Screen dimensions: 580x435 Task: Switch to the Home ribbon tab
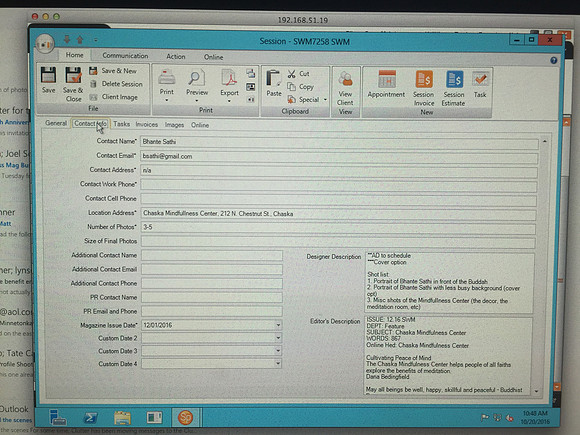75,55
